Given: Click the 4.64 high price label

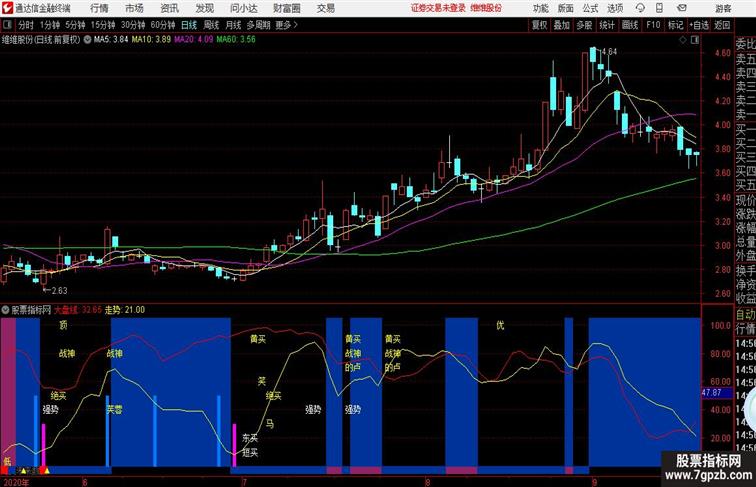Looking at the screenshot, I should point(609,52).
